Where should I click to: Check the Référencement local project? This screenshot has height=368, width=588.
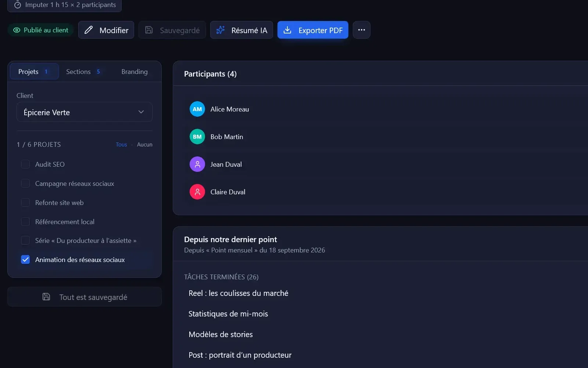pos(25,222)
